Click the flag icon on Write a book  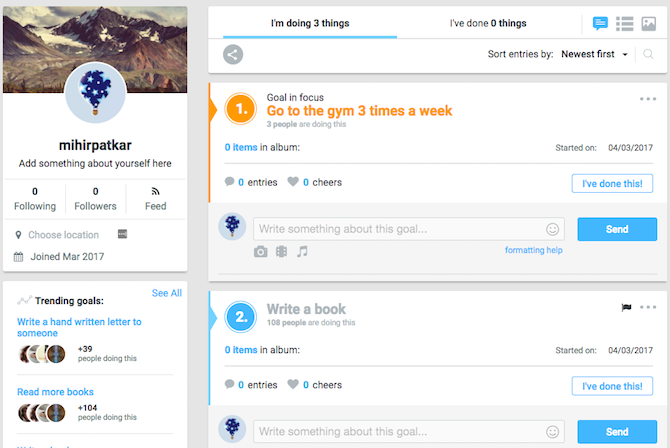click(x=626, y=307)
